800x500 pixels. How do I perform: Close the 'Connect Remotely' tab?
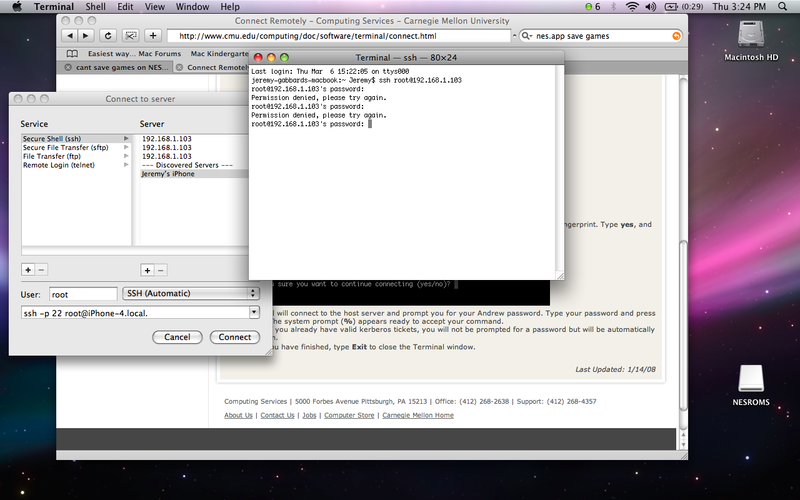point(179,67)
